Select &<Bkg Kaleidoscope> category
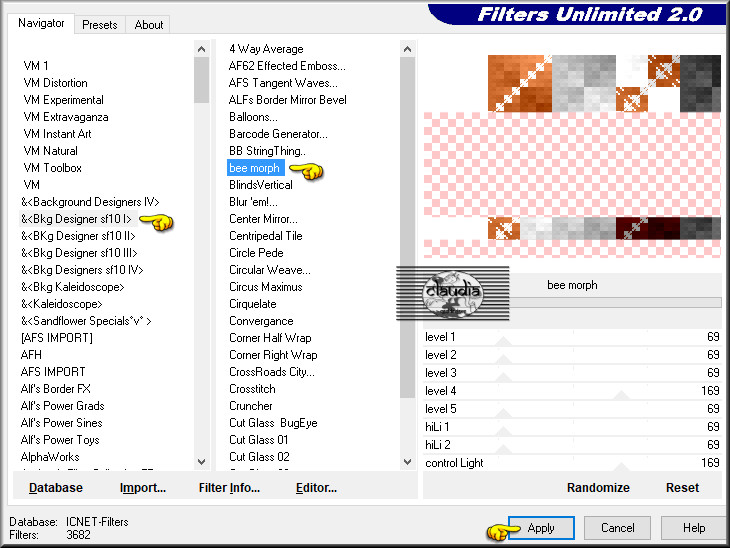Screen dimensions: 730x548 click(73, 287)
